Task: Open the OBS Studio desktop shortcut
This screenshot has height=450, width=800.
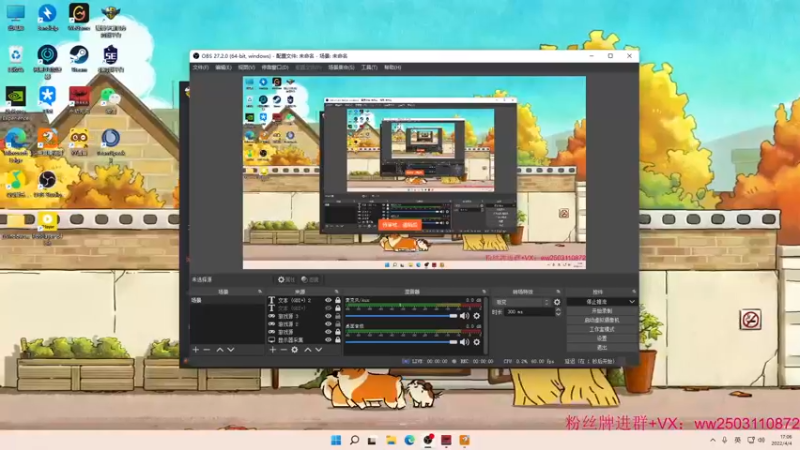Action: (x=47, y=184)
